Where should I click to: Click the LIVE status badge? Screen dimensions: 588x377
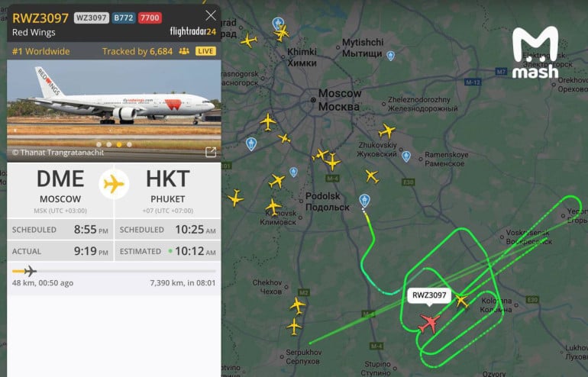(x=205, y=51)
